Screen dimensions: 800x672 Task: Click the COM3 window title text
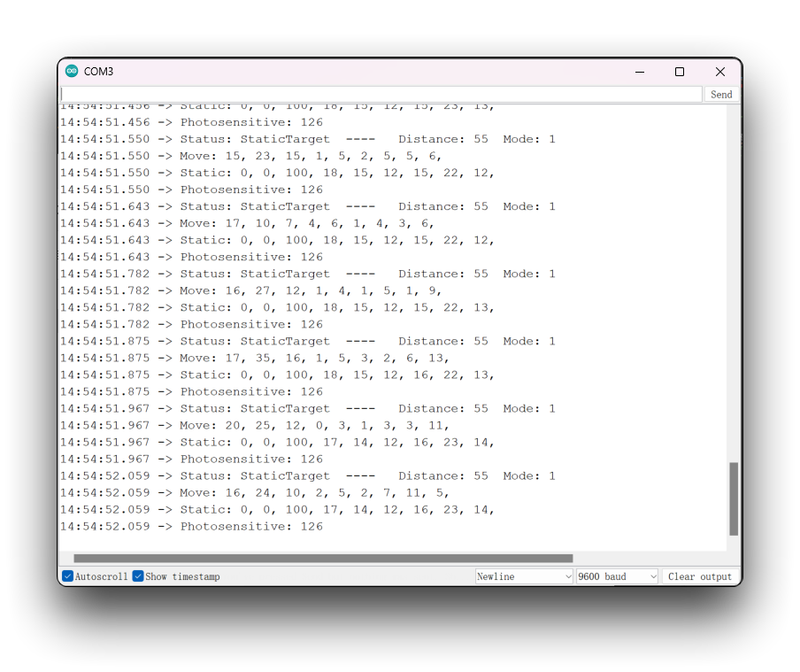point(98,72)
